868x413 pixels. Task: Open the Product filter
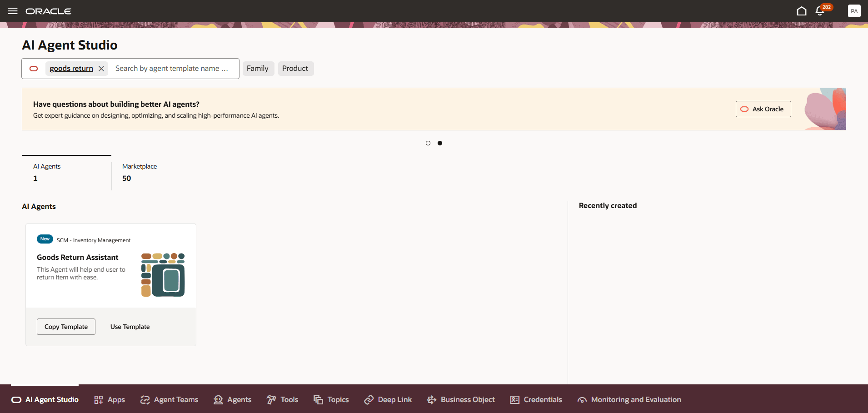295,69
